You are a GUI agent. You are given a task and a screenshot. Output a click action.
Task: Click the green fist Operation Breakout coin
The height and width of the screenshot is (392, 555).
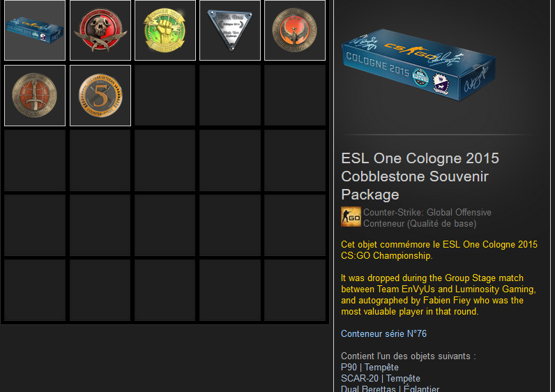click(x=165, y=31)
